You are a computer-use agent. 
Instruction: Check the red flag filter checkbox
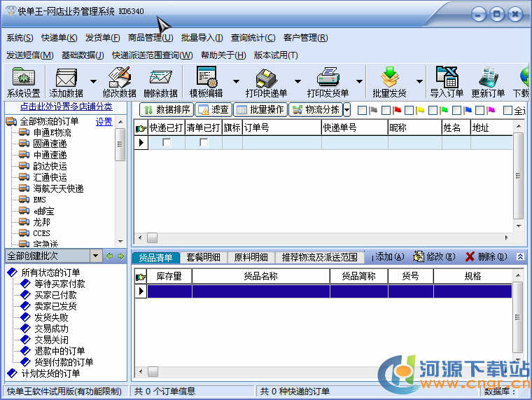point(386,110)
